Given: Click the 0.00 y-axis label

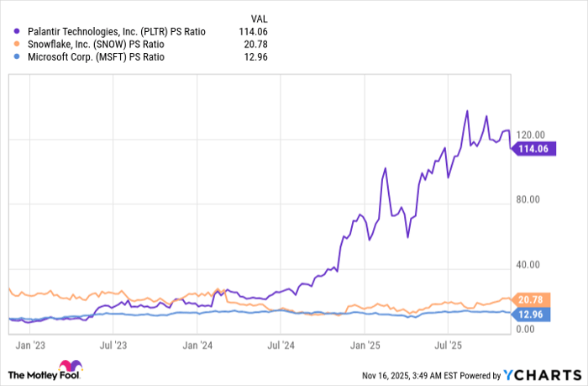Looking at the screenshot, I should tap(525, 330).
